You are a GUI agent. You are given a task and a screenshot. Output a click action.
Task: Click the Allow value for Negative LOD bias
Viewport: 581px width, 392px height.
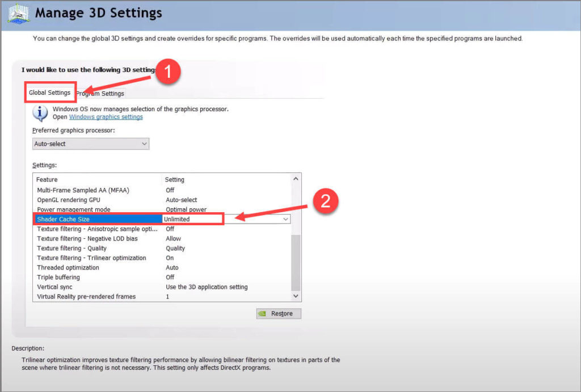tap(174, 239)
